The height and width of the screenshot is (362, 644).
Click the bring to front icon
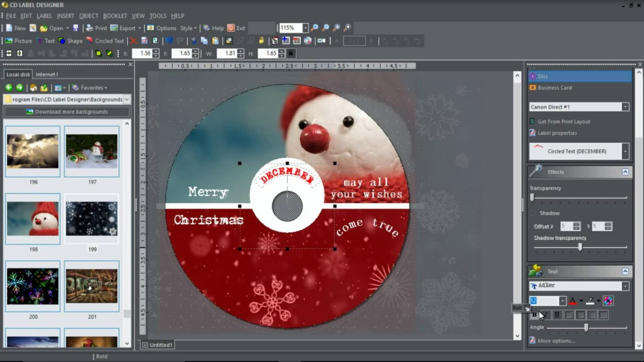99,53
